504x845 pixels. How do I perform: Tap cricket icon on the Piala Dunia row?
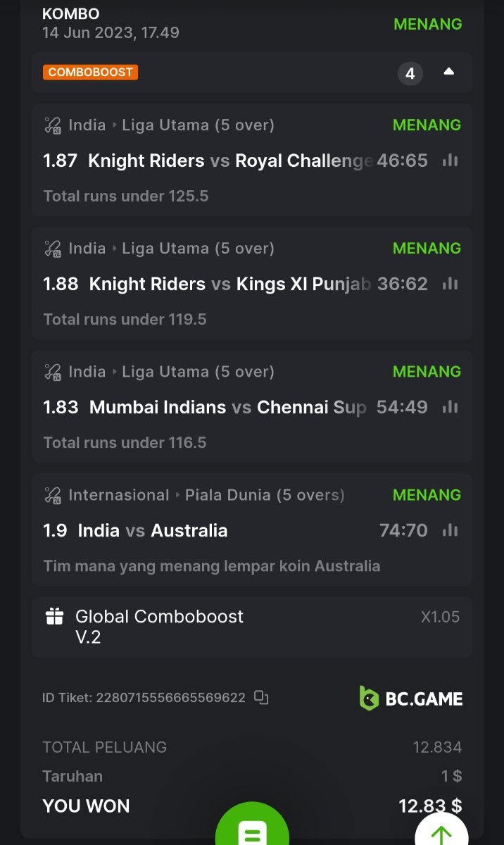(x=53, y=495)
